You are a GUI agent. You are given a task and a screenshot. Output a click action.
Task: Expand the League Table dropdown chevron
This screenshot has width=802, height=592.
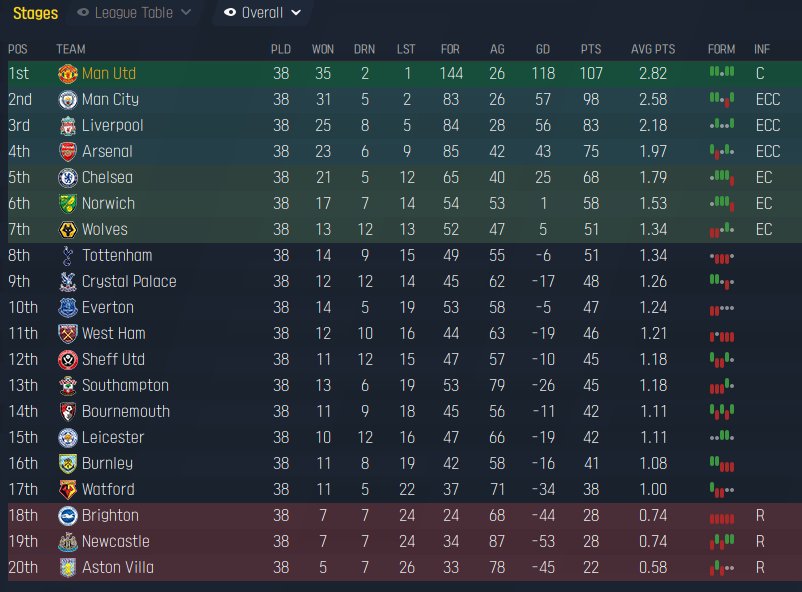click(186, 12)
